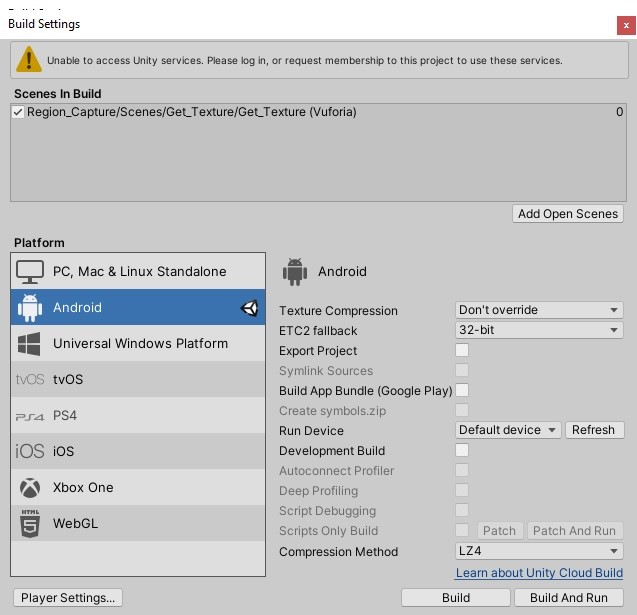Screen dimensions: 637x615
Task: Toggle the Symlink Sources checkbox
Action: 462,370
